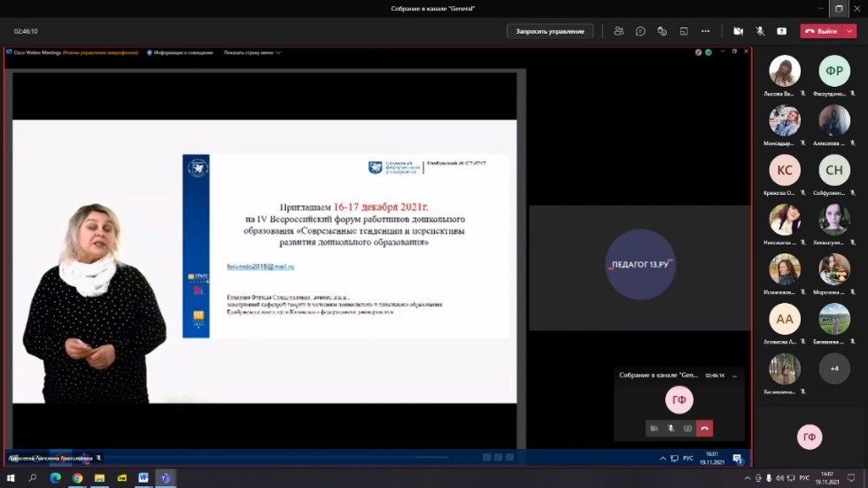This screenshot has height=488, width=868.
Task: Open the reactions menu icon
Action: pos(662,31)
